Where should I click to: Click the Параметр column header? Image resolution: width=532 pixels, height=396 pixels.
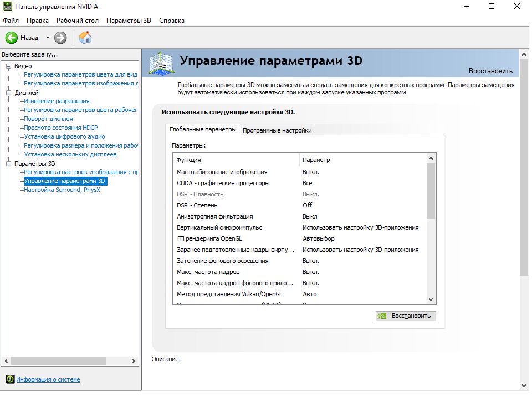[x=362, y=160]
